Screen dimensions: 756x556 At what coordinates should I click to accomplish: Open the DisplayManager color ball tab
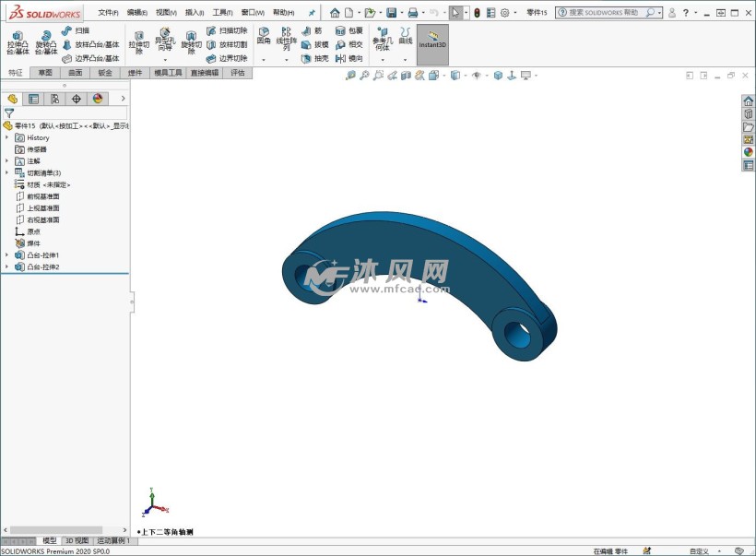click(98, 99)
